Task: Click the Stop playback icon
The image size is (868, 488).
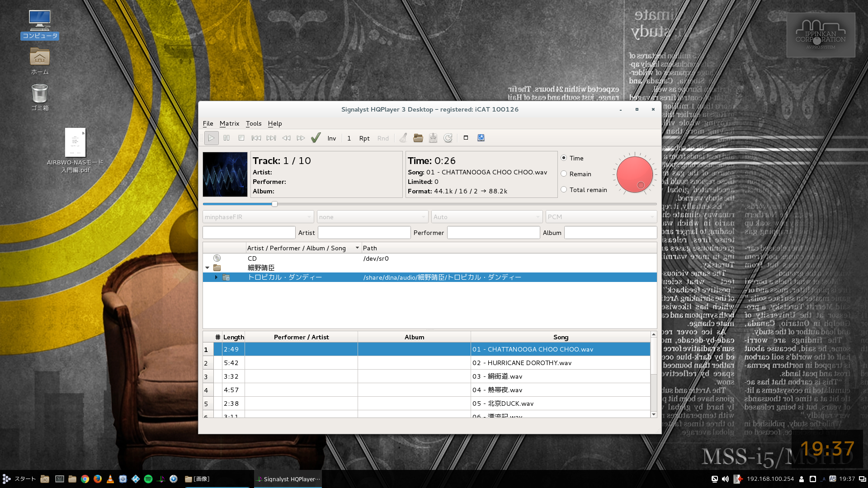Action: [x=241, y=138]
